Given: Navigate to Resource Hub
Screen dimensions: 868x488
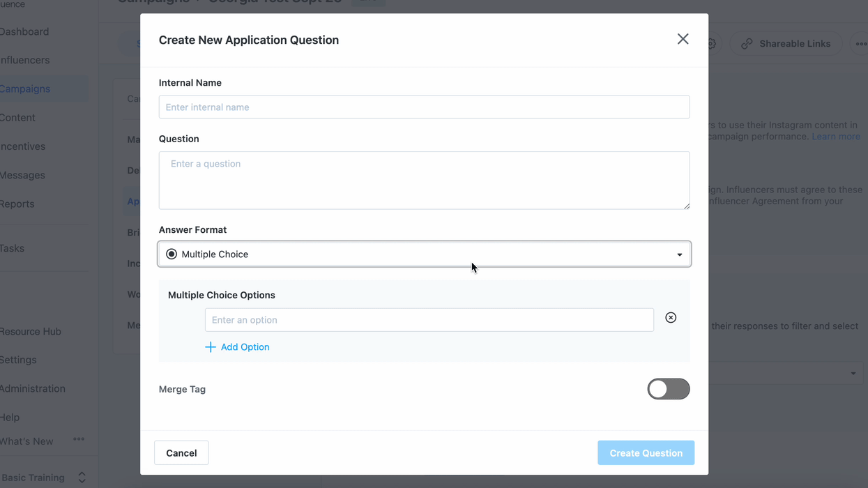Looking at the screenshot, I should click(31, 332).
